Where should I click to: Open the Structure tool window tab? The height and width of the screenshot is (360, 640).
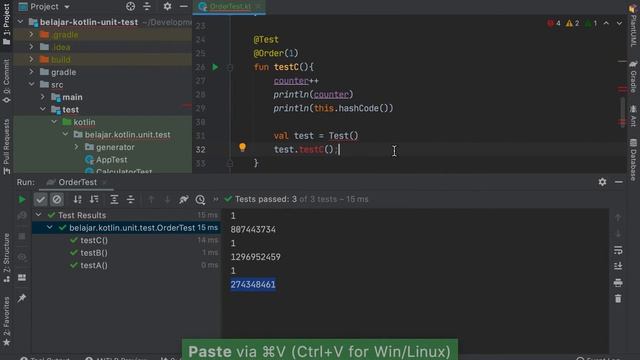coord(6,258)
